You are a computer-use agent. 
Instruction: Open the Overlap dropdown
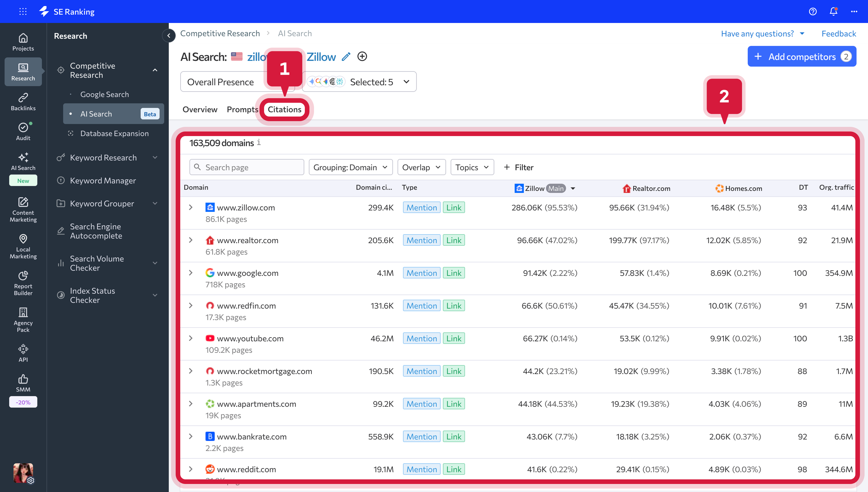[x=421, y=167]
